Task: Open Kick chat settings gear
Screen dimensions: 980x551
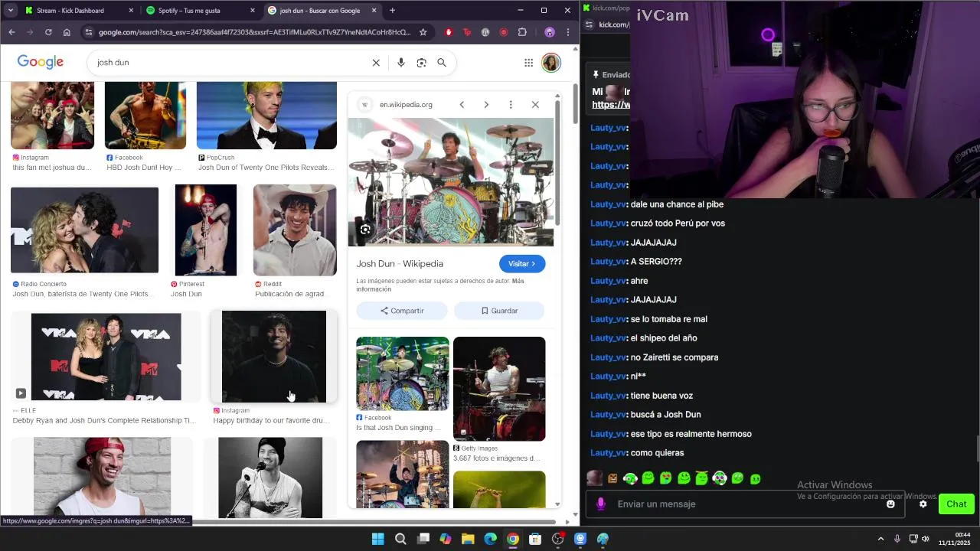Action: pyautogui.click(x=923, y=504)
